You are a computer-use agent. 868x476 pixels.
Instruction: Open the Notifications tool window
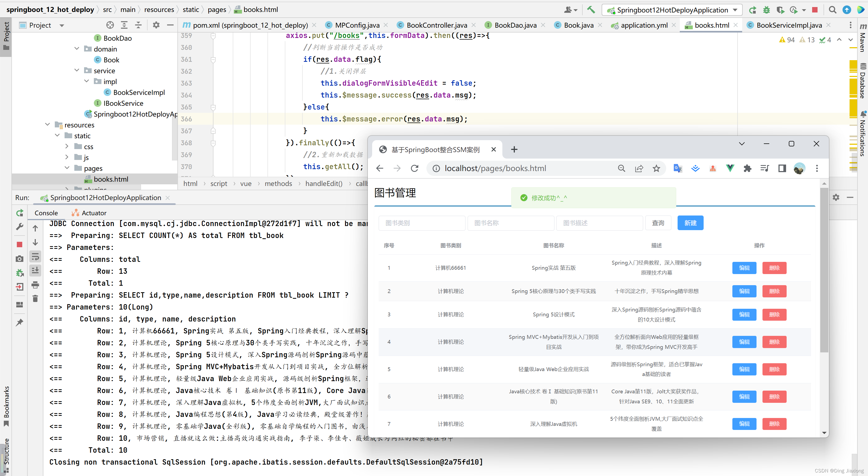(862, 133)
